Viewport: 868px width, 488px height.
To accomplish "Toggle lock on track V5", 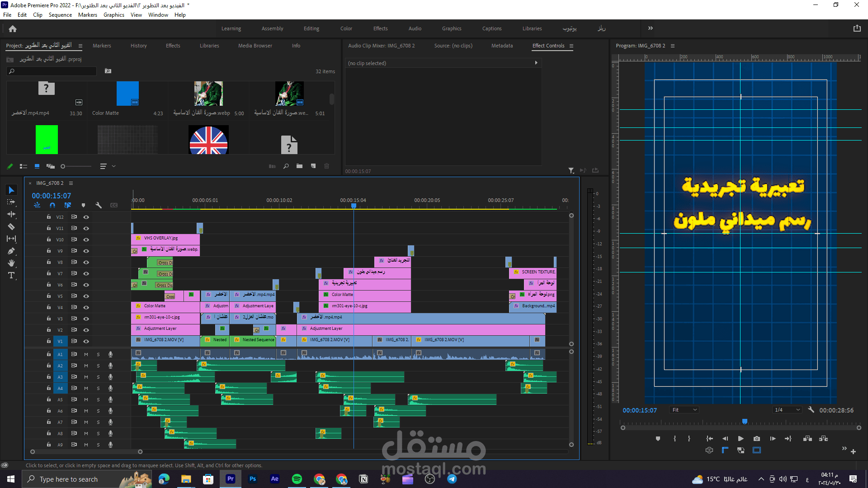I will tap(49, 296).
